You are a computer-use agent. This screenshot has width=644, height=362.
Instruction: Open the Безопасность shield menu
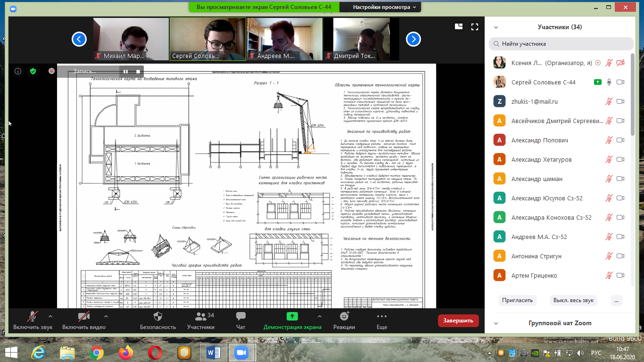point(158,321)
